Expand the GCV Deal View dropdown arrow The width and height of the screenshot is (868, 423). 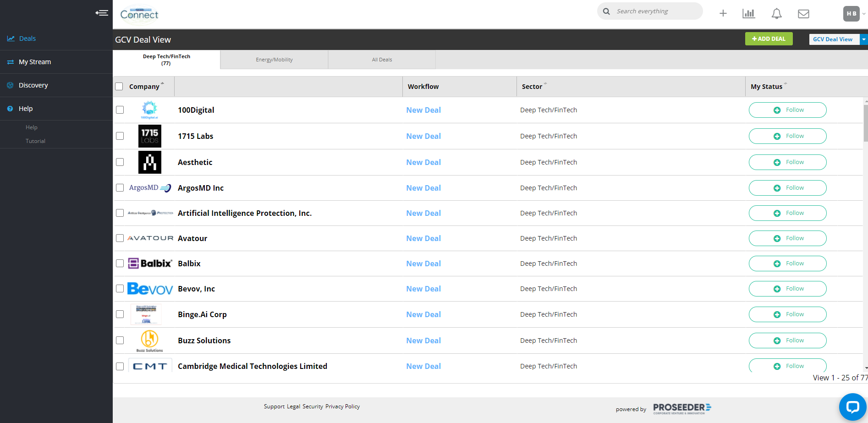[863, 39]
